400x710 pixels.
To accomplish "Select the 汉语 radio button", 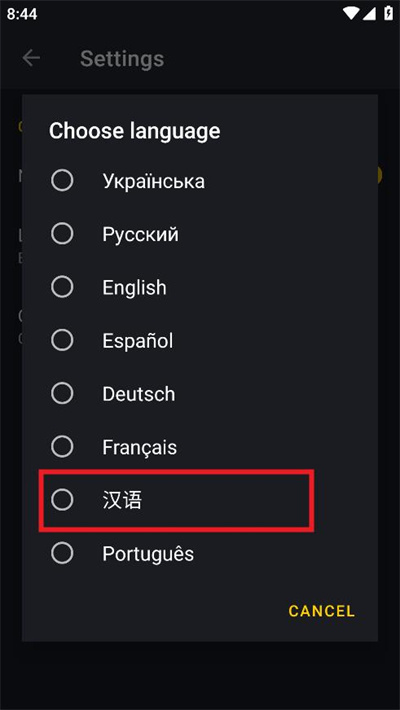I will (x=62, y=500).
